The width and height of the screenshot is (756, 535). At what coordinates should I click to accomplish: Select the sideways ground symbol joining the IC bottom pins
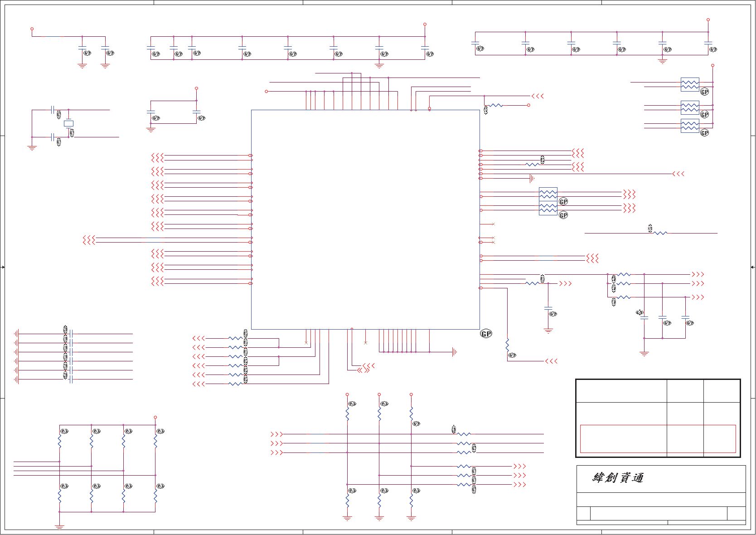tap(455, 352)
